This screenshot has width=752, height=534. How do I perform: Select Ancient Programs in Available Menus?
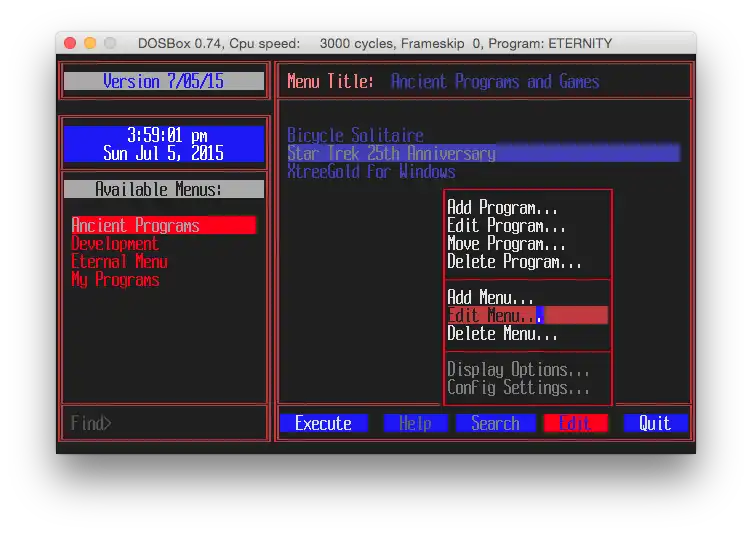164,225
